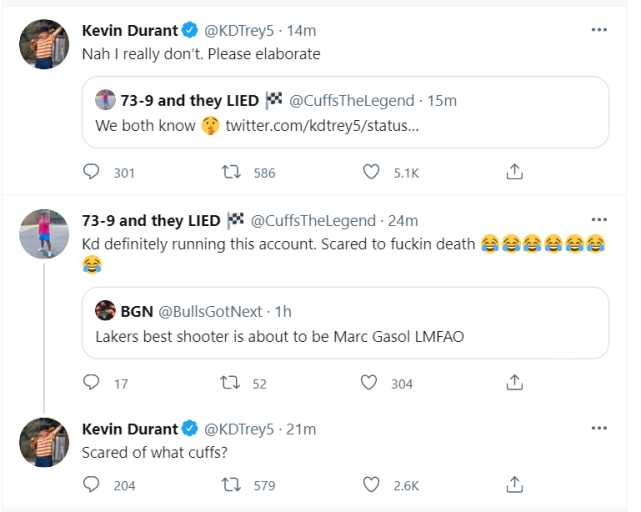The width and height of the screenshot is (641, 512).
Task: Like the tweet with 5.1K likes
Action: pos(372,172)
